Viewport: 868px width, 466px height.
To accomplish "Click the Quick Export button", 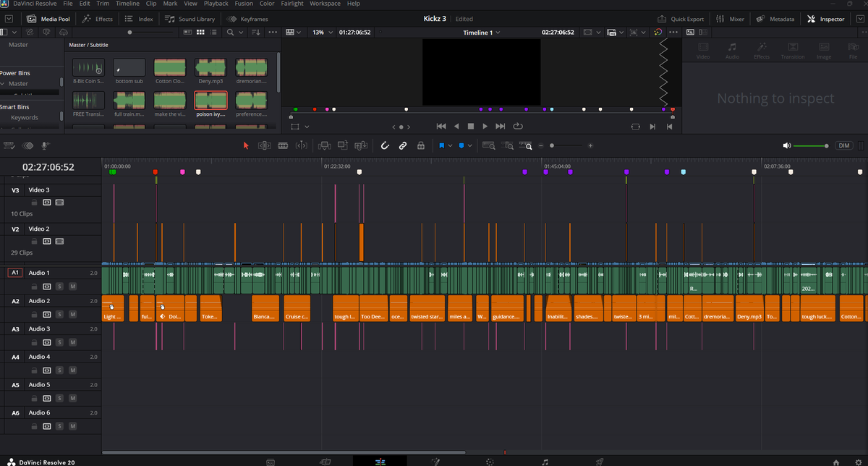I will tap(681, 19).
